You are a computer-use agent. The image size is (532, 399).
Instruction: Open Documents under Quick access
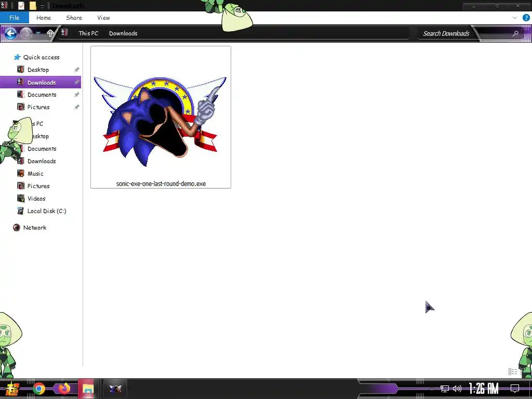coord(42,95)
